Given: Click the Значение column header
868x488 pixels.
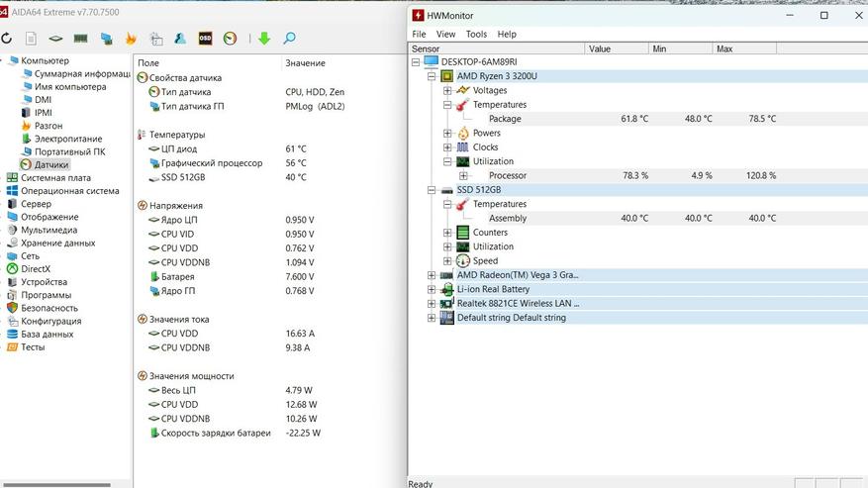Looking at the screenshot, I should [305, 63].
